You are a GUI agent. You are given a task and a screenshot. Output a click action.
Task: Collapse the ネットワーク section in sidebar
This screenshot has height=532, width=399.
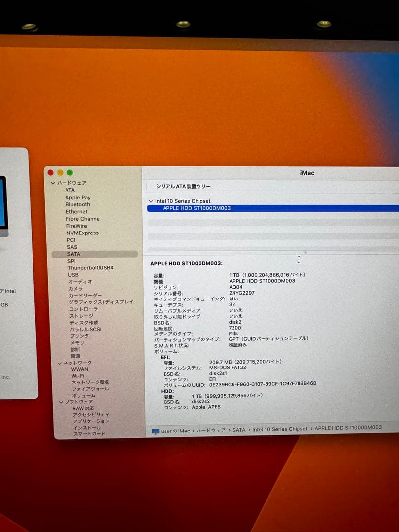pos(60,363)
